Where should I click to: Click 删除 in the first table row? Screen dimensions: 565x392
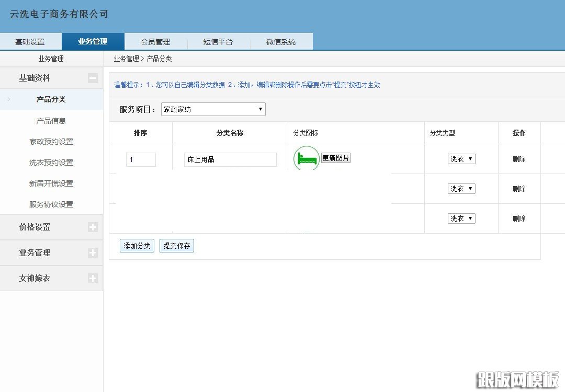click(518, 159)
